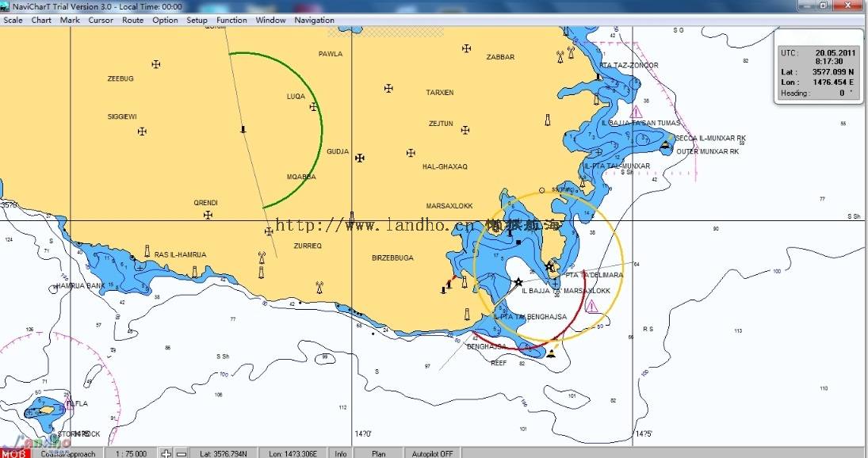This screenshot has height=458, width=868.
Task: Click the star light symbol at Pta Ta'Delimara
Action: 549,266
